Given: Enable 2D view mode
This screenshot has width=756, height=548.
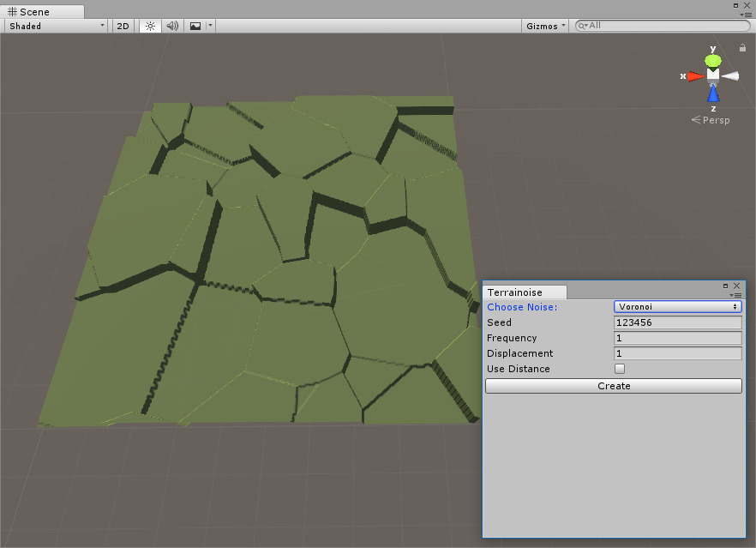Looking at the screenshot, I should click(x=122, y=26).
